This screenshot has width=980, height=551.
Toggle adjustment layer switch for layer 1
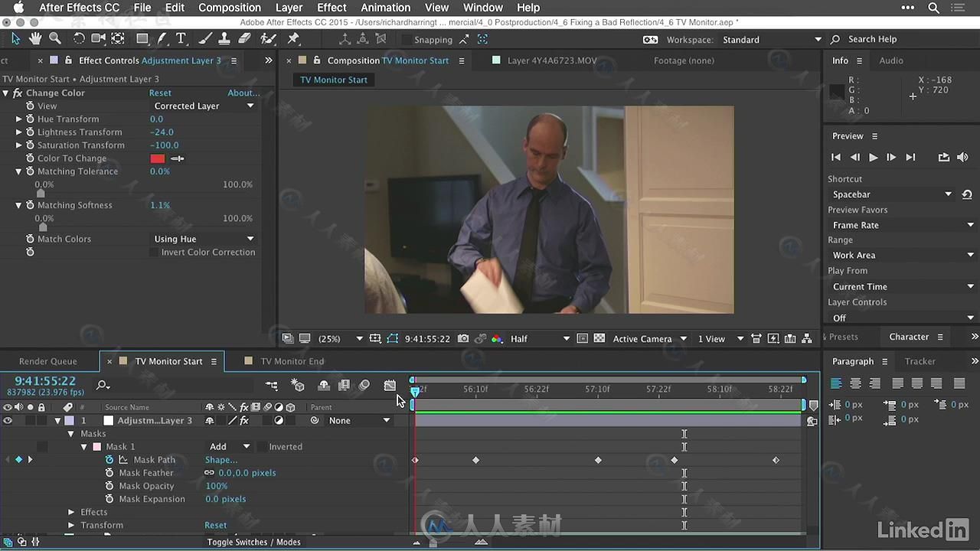[x=279, y=420]
